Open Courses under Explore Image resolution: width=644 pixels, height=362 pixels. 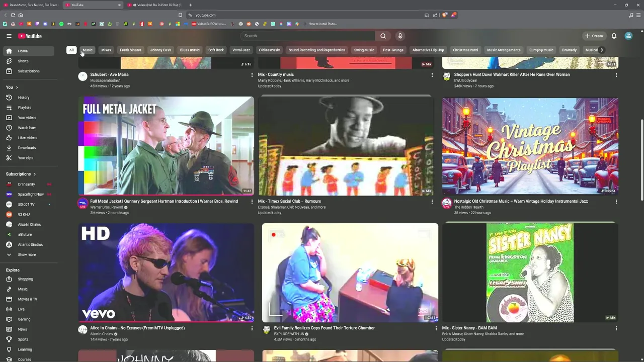[x=28, y=359]
